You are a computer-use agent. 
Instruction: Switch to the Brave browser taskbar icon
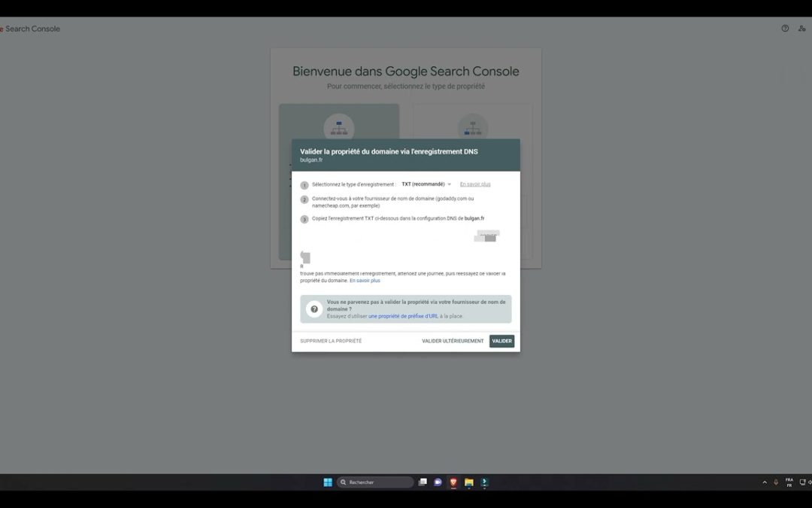453,482
